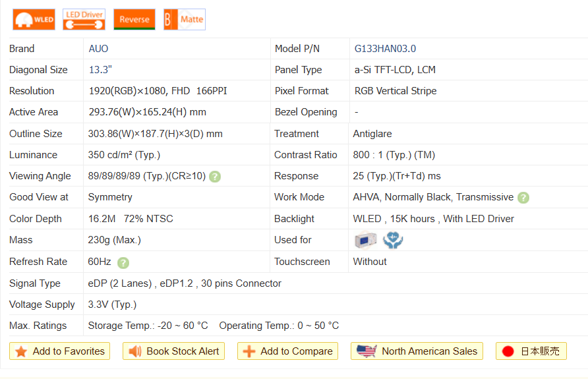Screen dimensions: 588x379
Task: Open the Refresh Rate help question mark
Action: [123, 262]
